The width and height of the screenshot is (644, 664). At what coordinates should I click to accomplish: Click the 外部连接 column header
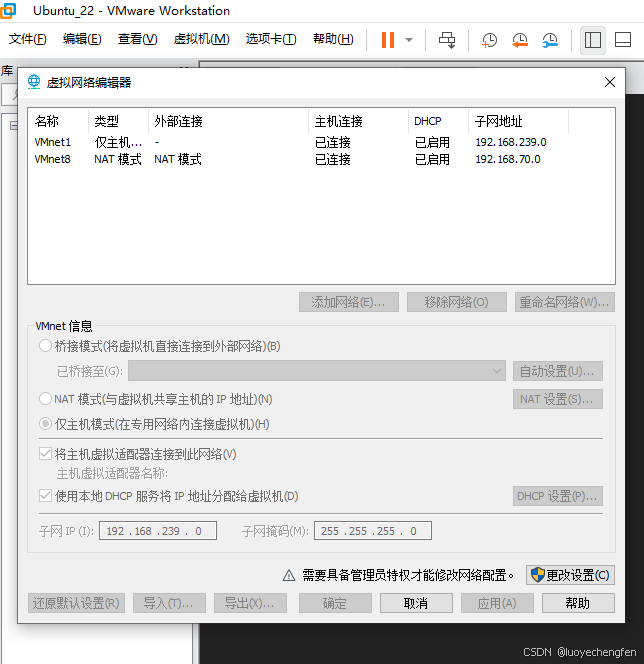[229, 122]
